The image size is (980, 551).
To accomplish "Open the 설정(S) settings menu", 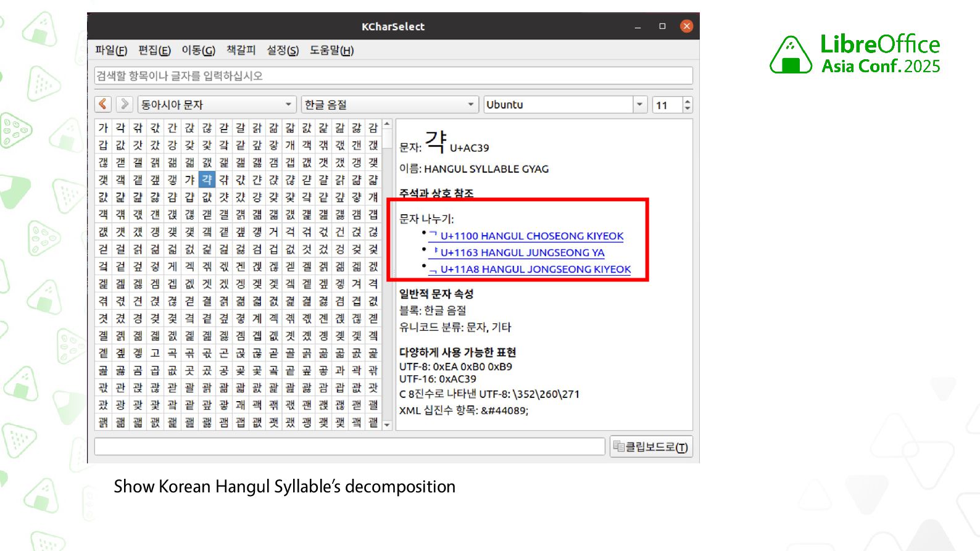I will pyautogui.click(x=283, y=51).
